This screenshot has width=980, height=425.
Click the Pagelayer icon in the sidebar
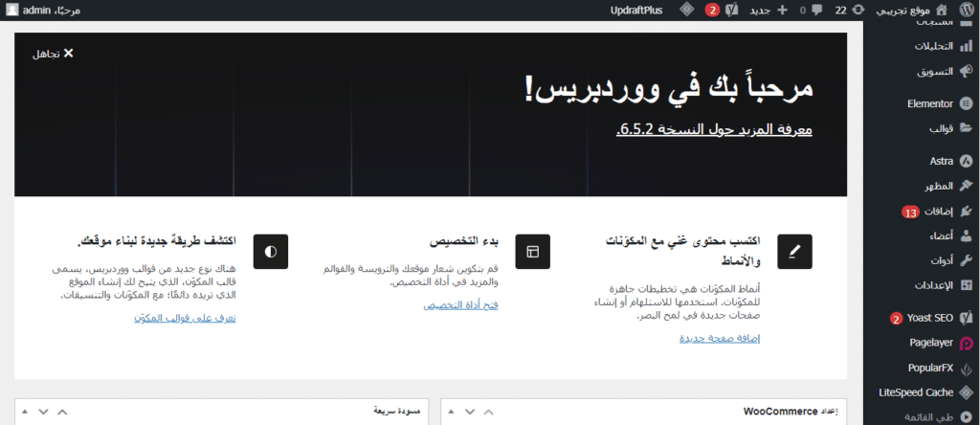[x=967, y=343]
